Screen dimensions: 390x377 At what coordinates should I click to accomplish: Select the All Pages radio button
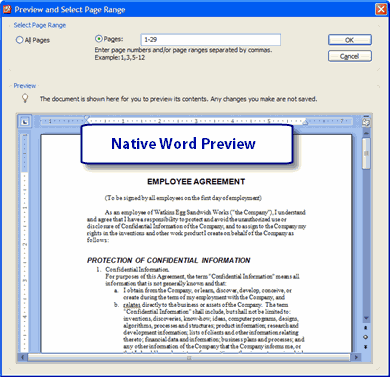19,40
